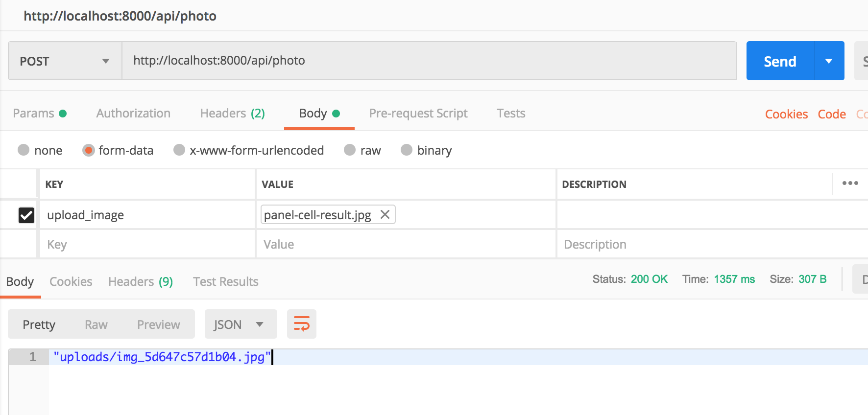Click the Send button

pos(780,61)
